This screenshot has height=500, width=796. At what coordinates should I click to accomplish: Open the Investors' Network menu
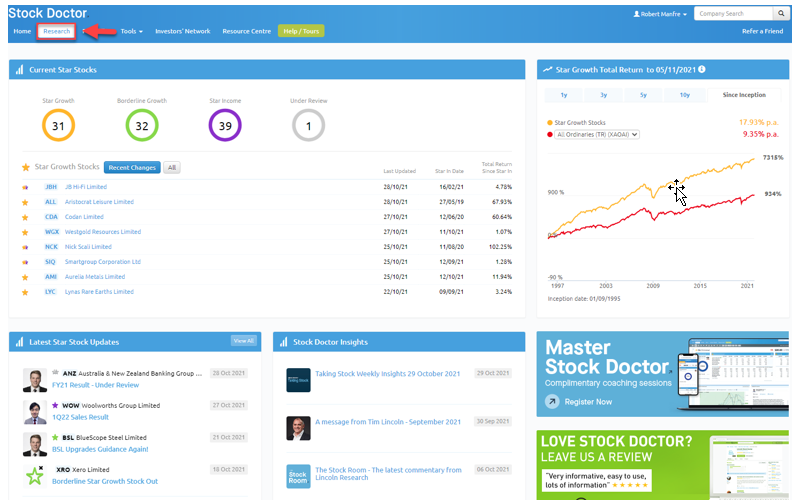pos(183,31)
